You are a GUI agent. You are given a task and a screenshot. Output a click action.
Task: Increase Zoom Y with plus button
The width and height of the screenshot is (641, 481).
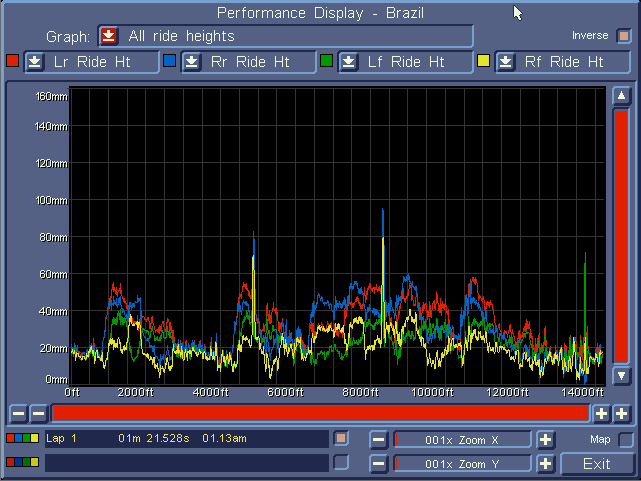[x=546, y=464]
